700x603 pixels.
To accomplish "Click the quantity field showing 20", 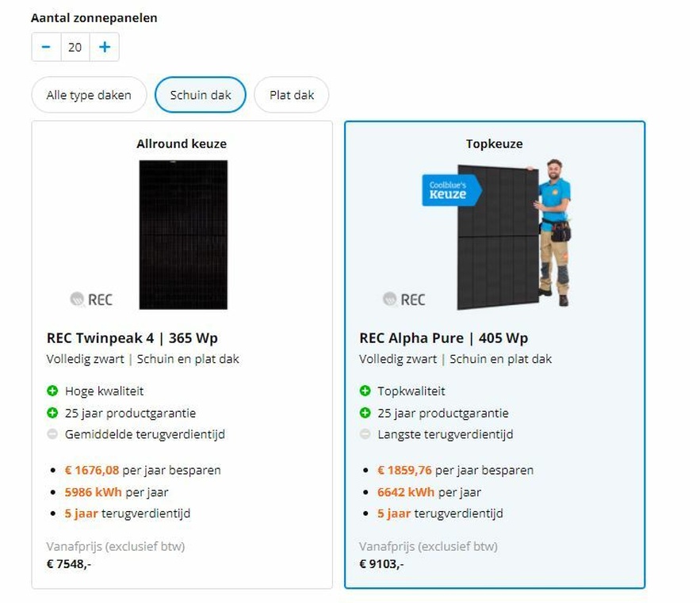I will pyautogui.click(x=75, y=47).
